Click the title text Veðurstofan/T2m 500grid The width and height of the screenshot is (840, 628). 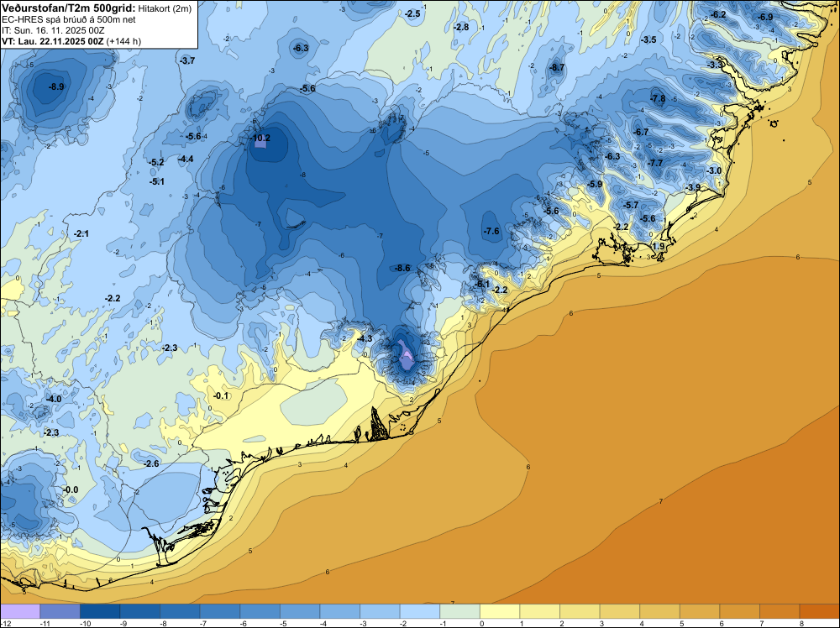coord(68,8)
